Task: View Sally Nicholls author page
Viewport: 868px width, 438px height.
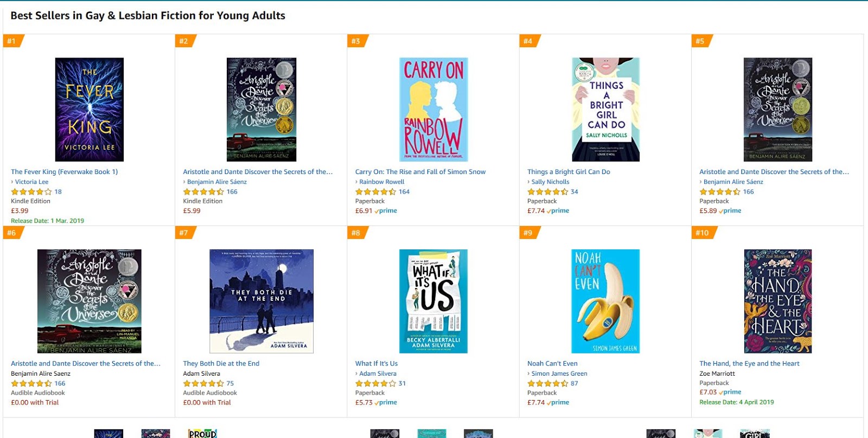Action: tap(550, 182)
